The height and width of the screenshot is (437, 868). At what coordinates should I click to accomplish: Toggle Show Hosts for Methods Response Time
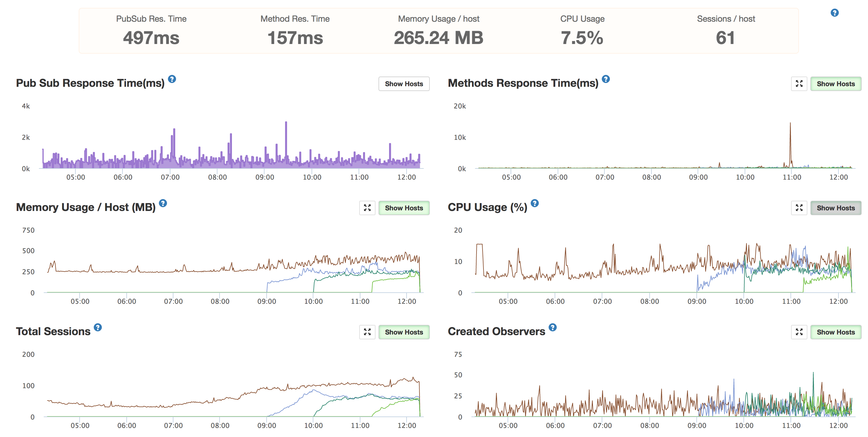click(x=836, y=84)
